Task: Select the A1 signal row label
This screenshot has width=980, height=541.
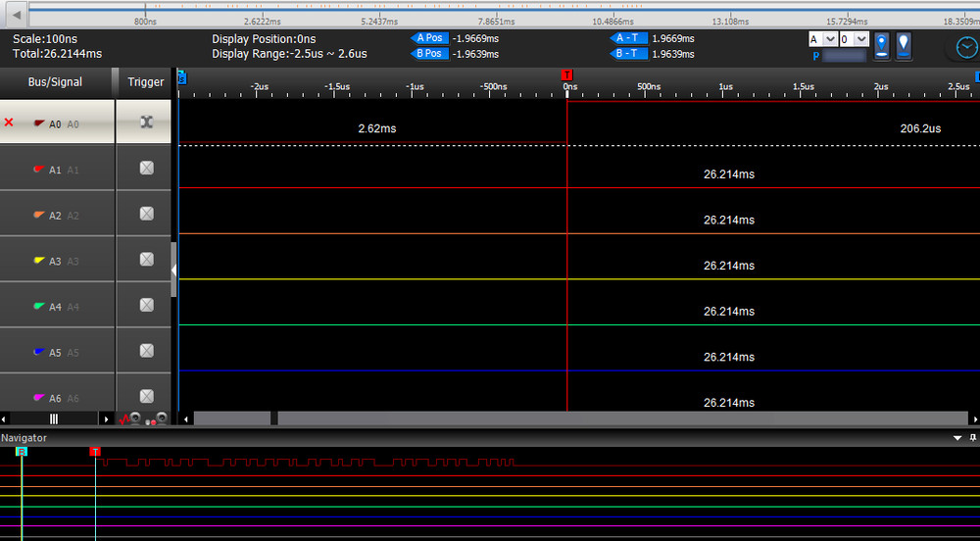Action: (x=55, y=170)
